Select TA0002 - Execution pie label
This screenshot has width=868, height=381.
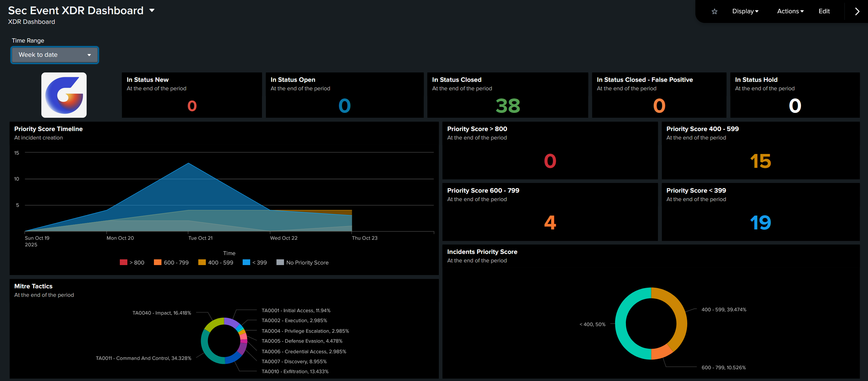point(294,321)
